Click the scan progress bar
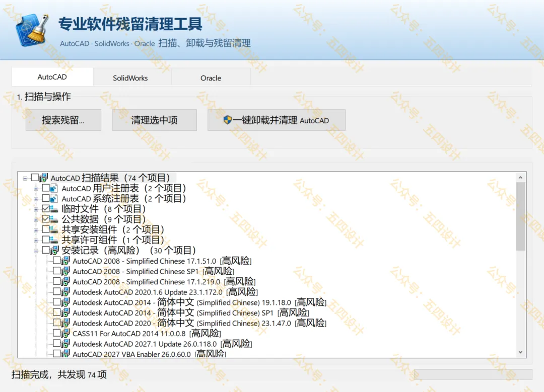Image resolution: width=544 pixels, height=392 pixels. pyautogui.click(x=473, y=374)
